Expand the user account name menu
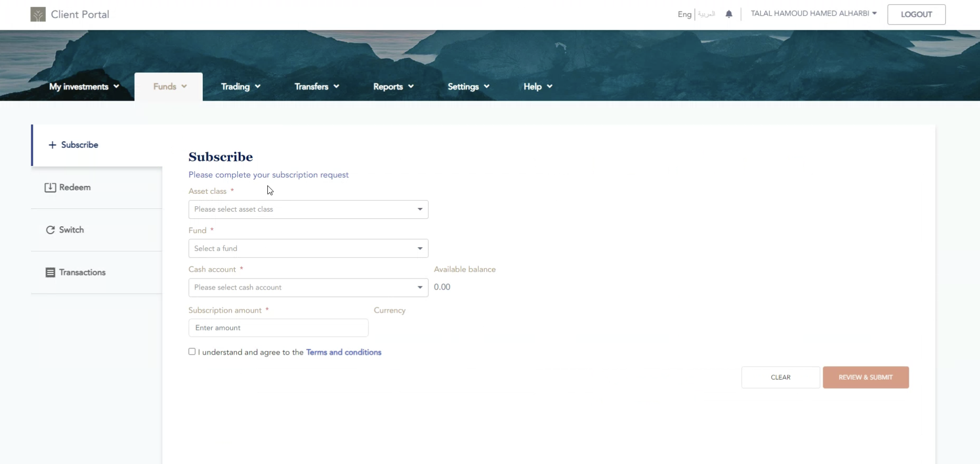980x464 pixels. 813,14
